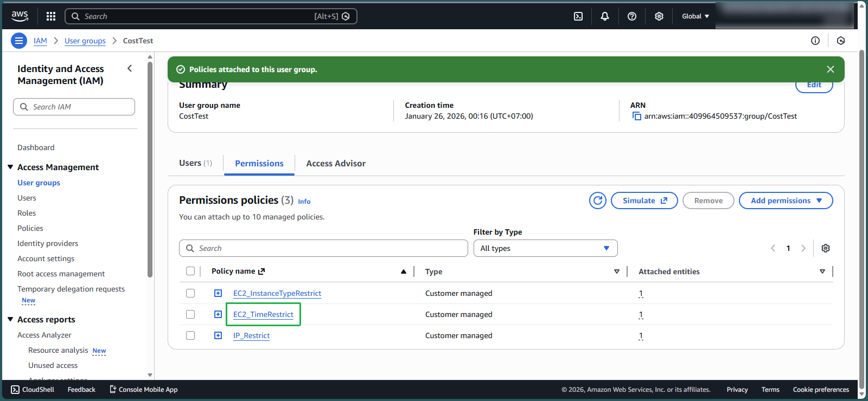This screenshot has width=868, height=401.
Task: Go to the next page arrow
Action: pyautogui.click(x=803, y=248)
